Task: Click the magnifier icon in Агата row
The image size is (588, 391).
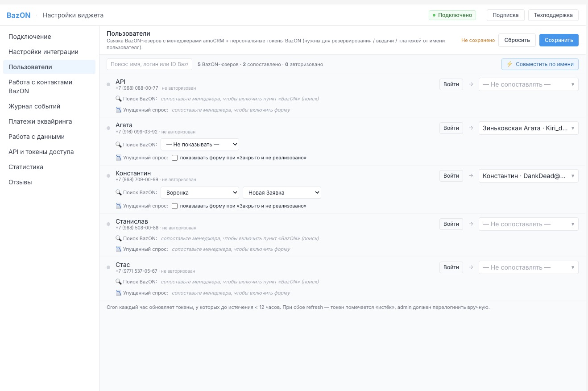Action: pos(118,145)
